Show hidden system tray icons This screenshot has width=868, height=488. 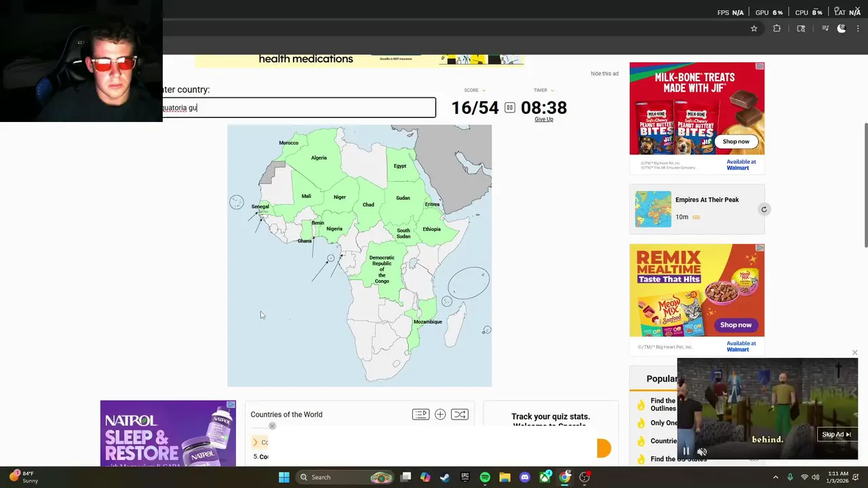click(775, 477)
